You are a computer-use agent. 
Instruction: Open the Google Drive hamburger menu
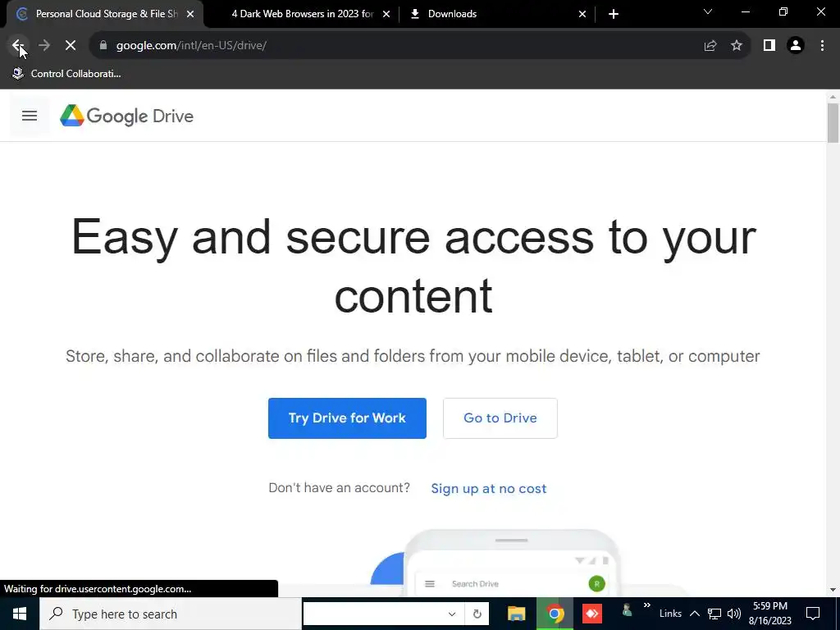30,116
